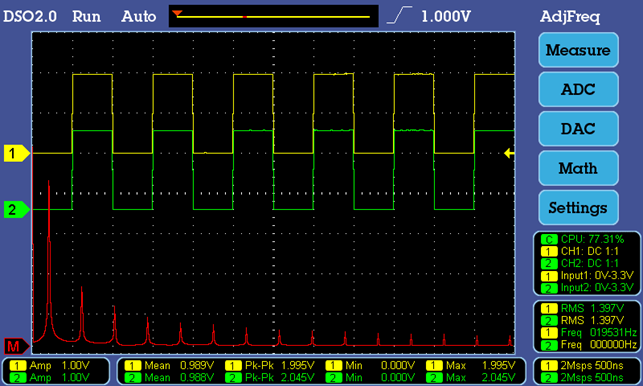Select the red M math channel marker
The height and width of the screenshot is (386, 643).
16,347
